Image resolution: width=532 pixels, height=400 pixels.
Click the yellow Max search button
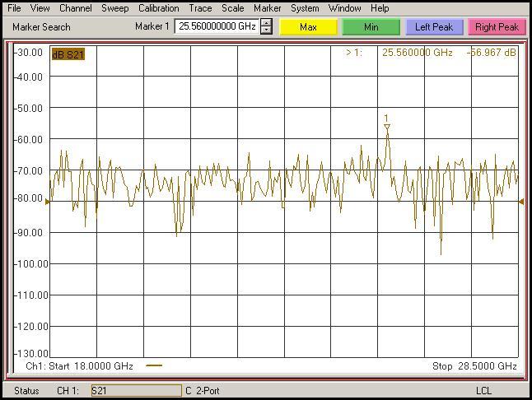tap(308, 27)
